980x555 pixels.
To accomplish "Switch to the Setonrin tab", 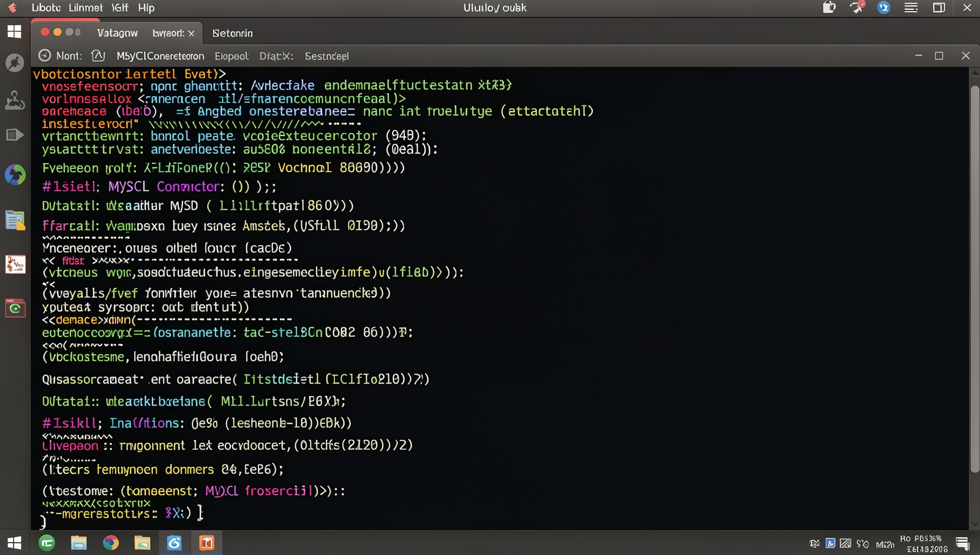I will point(233,33).
